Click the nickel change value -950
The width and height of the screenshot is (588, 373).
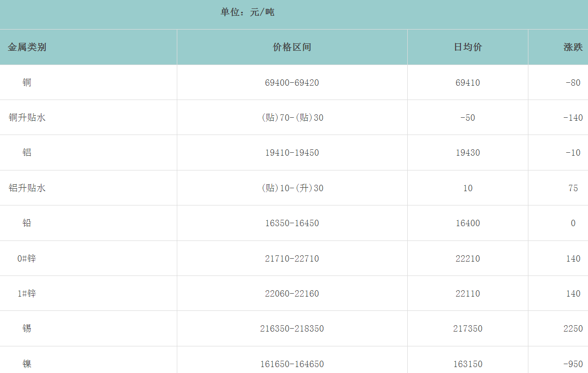pos(573,364)
